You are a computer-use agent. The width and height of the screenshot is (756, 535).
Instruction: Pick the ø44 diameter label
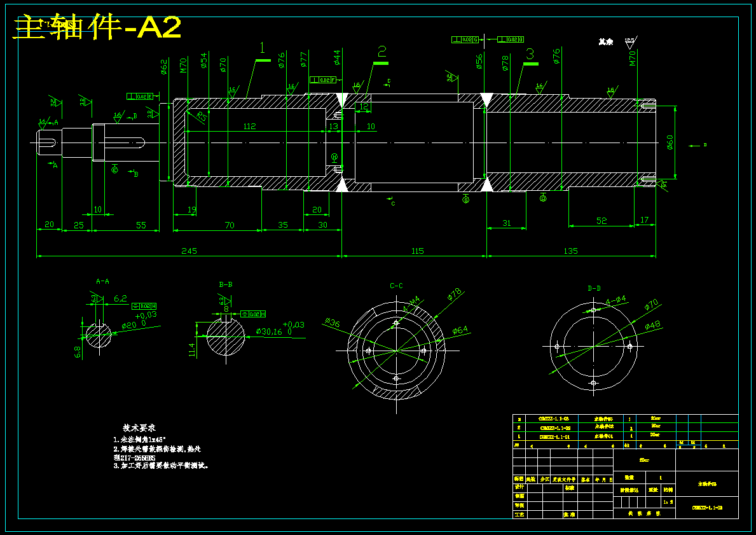[x=336, y=57]
